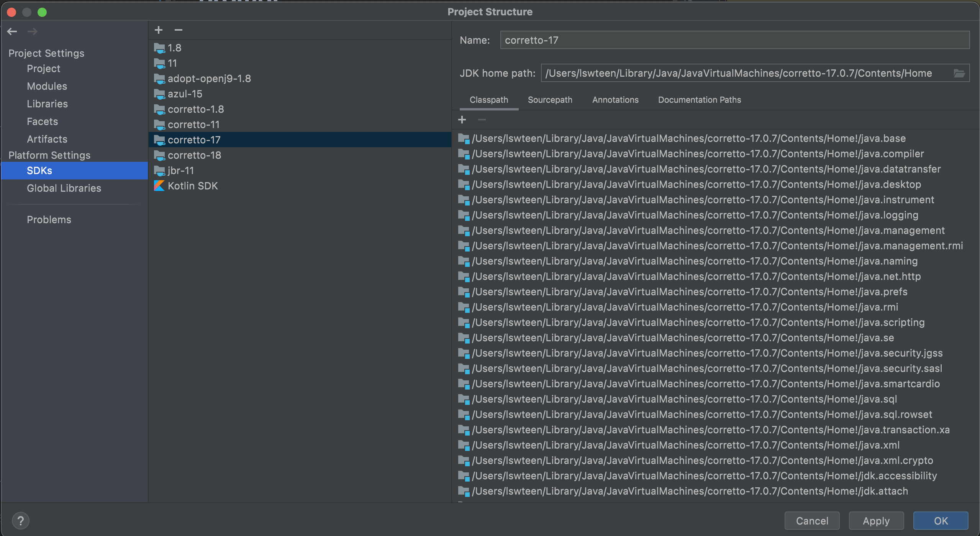Open the help question mark button
This screenshot has height=536, width=980.
pos(21,520)
